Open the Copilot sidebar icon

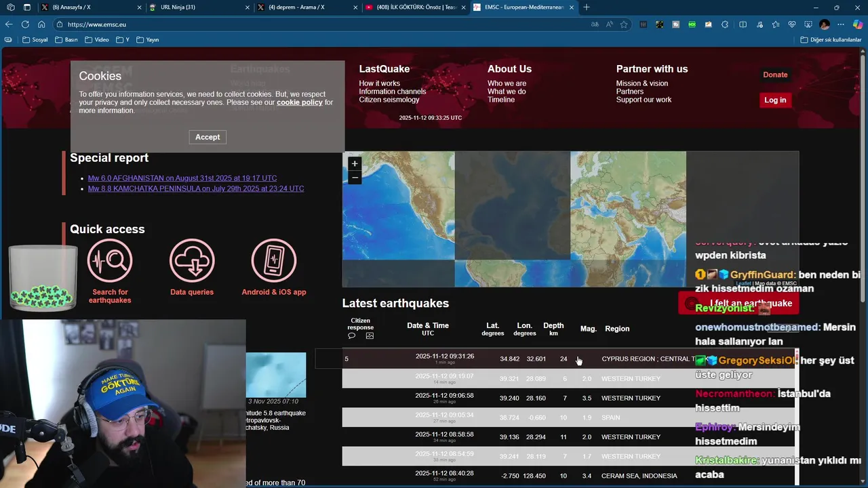[x=858, y=24]
